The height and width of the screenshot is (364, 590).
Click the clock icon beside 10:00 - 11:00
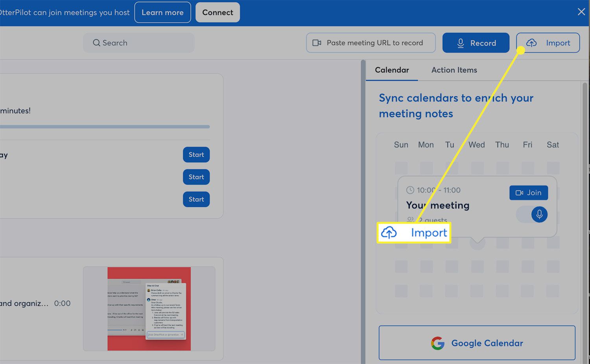410,190
